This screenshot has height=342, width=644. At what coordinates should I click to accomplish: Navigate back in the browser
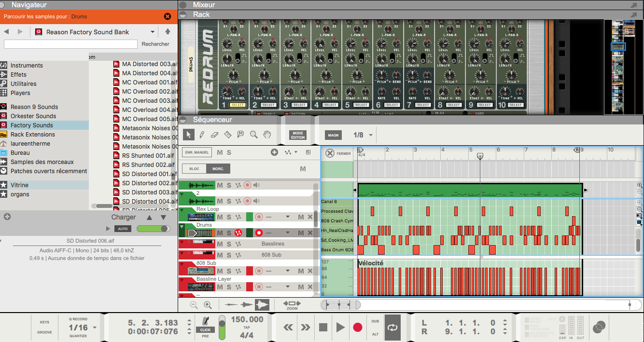tap(6, 32)
